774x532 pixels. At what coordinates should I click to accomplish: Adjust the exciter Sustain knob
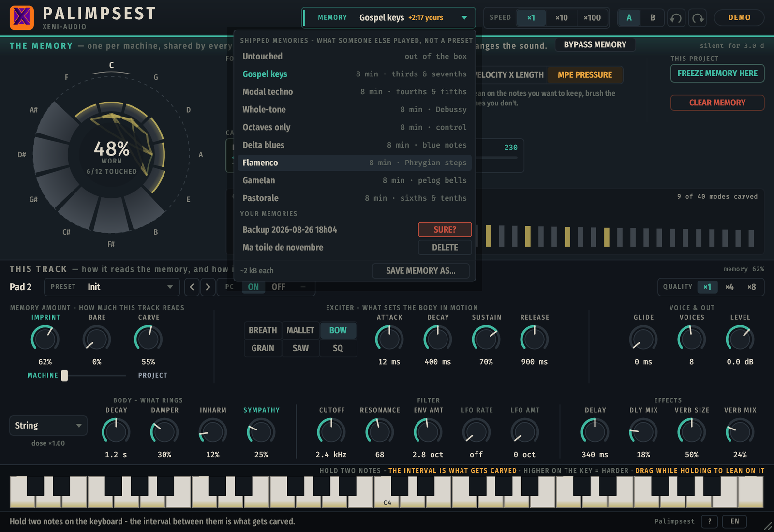pos(486,338)
